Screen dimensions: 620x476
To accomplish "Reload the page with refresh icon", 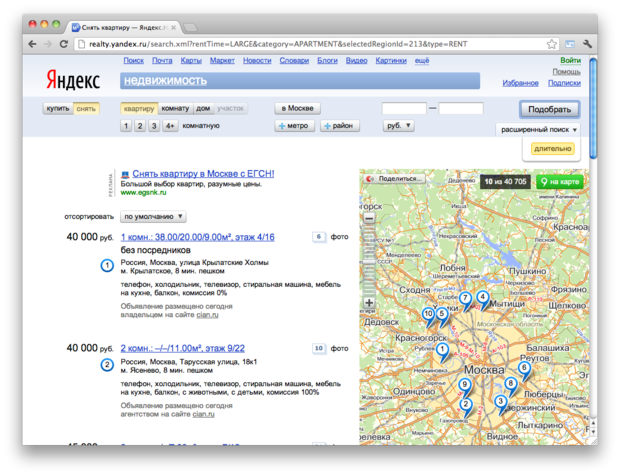I will pos(64,44).
